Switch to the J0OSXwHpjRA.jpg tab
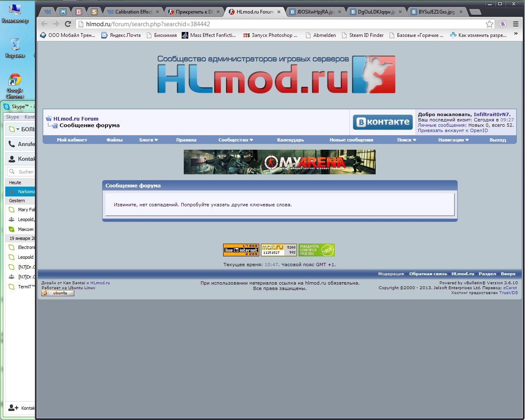The image size is (525, 420). pos(315,12)
